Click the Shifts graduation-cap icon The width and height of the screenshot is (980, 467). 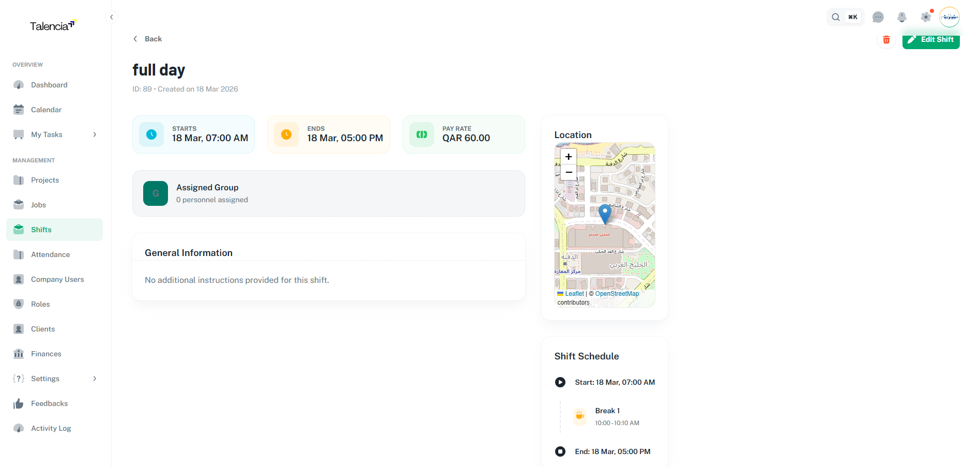[19, 229]
